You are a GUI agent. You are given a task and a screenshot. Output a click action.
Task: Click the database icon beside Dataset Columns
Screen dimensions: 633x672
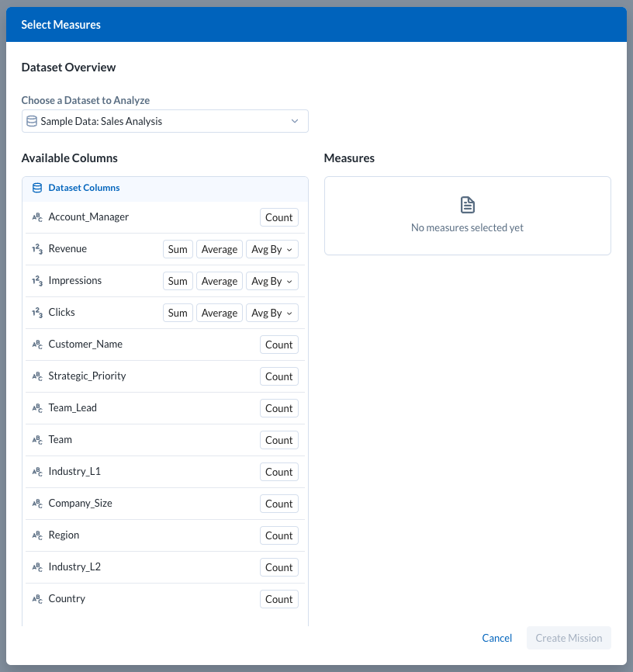[37, 188]
